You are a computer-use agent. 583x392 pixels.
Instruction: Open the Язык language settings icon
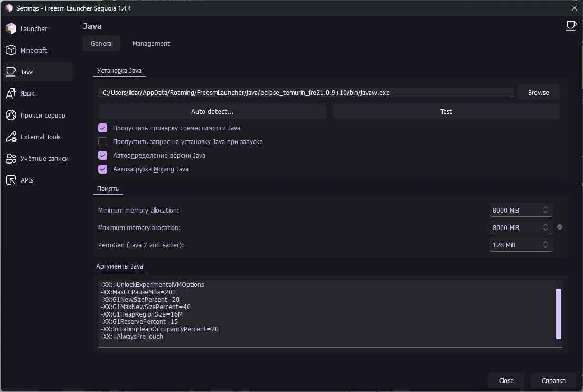11,93
